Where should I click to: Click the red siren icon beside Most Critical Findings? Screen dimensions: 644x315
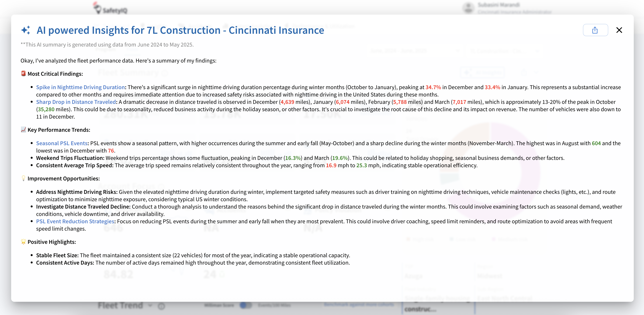(x=23, y=73)
